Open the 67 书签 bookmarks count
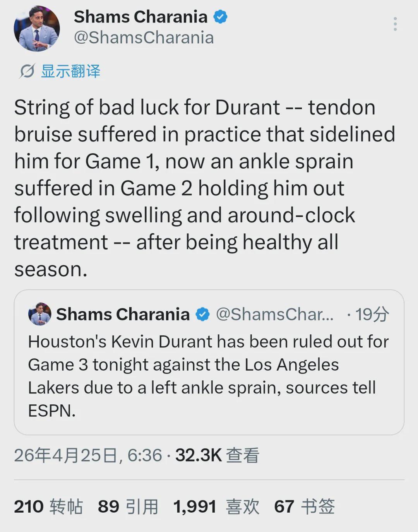The image size is (418, 532). tap(304, 506)
